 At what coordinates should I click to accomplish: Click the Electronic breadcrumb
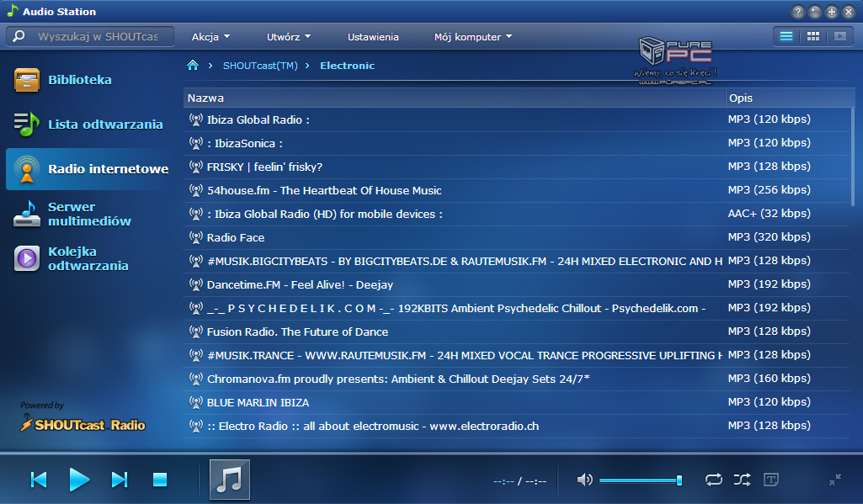pyautogui.click(x=347, y=66)
